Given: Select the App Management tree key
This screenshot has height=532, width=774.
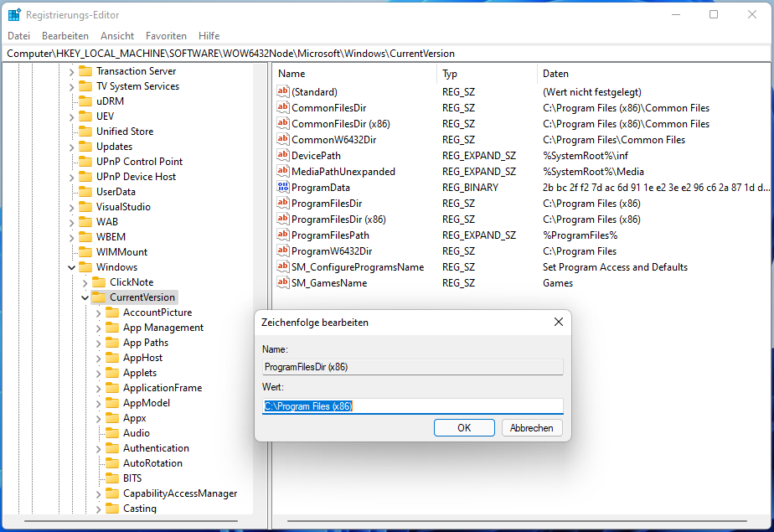Looking at the screenshot, I should (163, 328).
